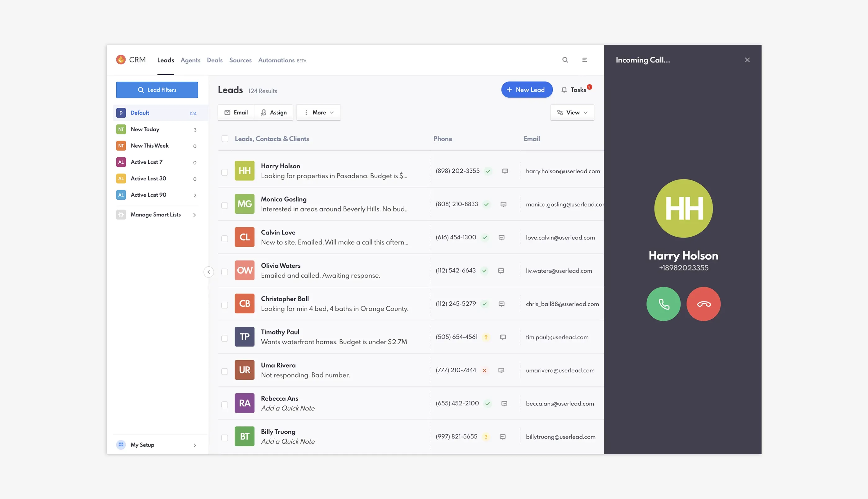This screenshot has width=868, height=499.
Task: Open the More actions dropdown
Action: 318,112
